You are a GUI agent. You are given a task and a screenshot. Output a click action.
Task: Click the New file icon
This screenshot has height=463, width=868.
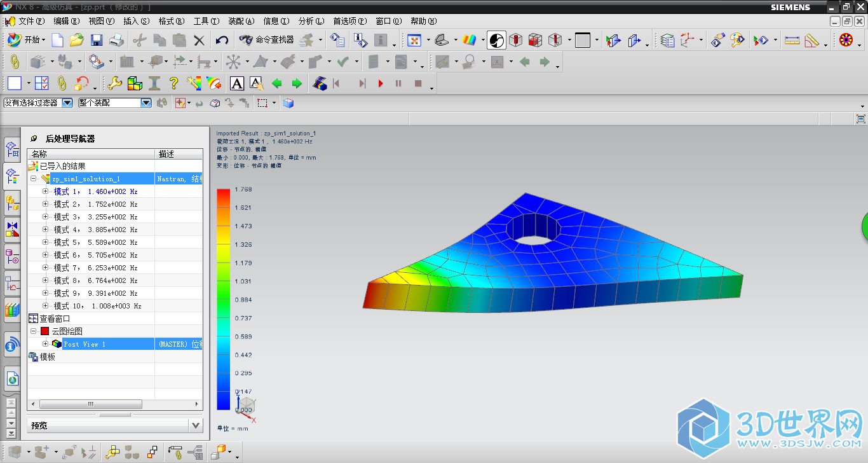pos(57,40)
